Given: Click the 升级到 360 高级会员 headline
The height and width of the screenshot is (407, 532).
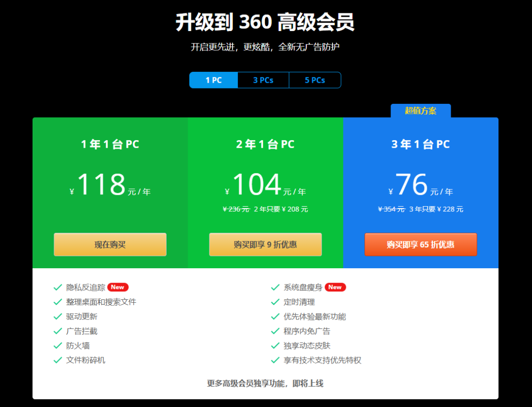Looking at the screenshot, I should click(x=266, y=22).
